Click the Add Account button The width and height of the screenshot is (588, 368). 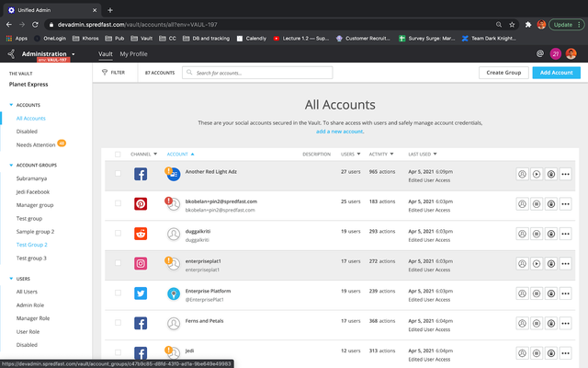[x=556, y=73]
